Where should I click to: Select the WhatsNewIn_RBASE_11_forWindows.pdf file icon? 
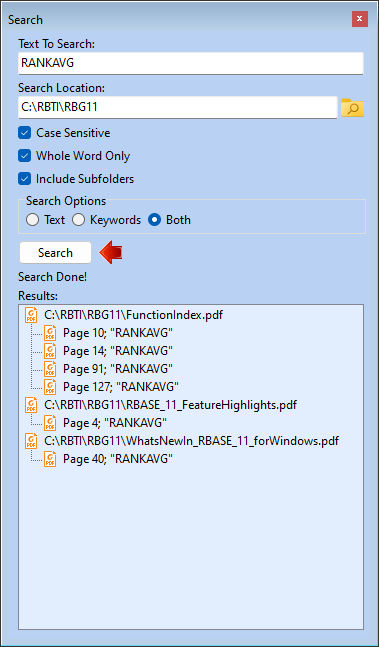tap(31, 440)
